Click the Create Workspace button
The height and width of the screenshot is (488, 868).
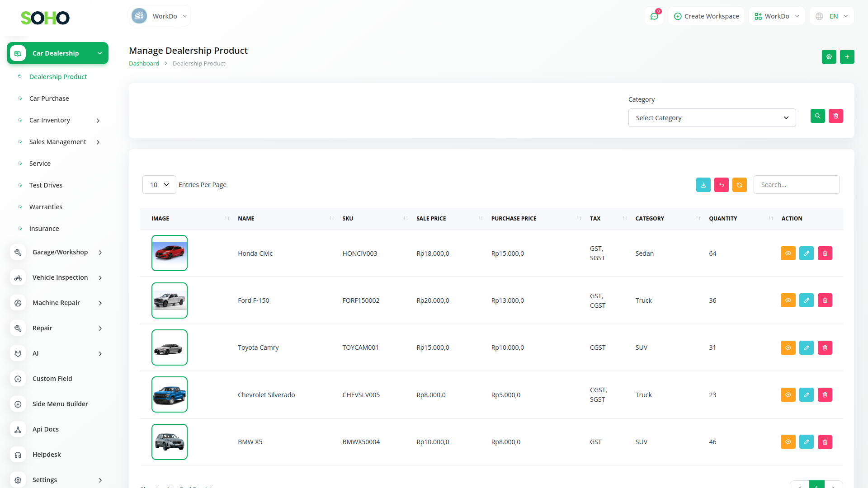(x=706, y=16)
